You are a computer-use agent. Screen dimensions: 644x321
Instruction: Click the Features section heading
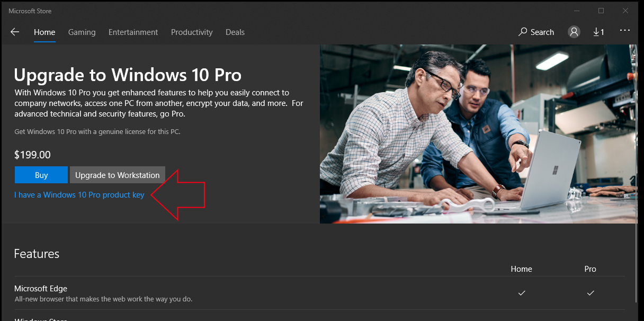(x=37, y=254)
